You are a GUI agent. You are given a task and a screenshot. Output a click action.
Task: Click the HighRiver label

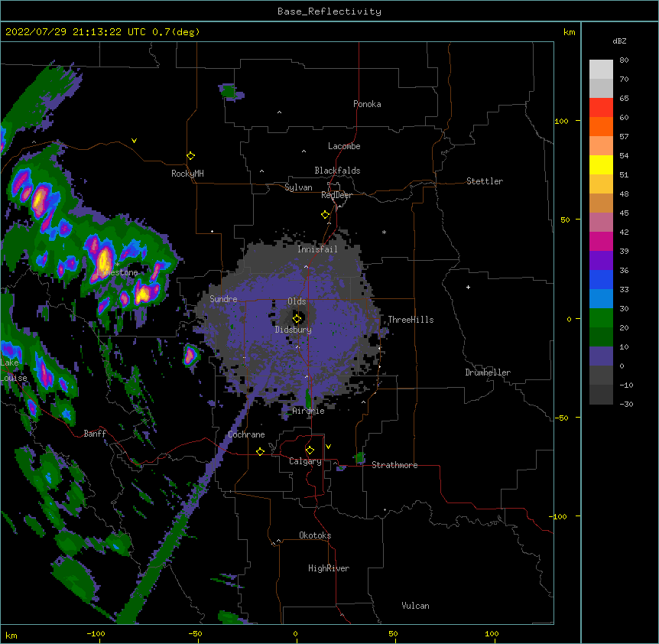pos(329,568)
